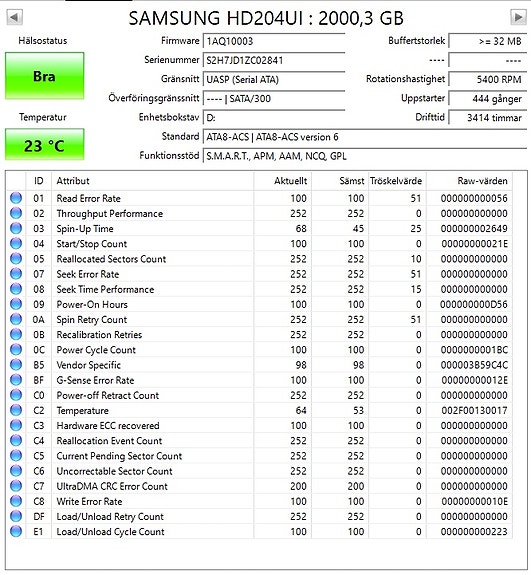Click status orb of Temperature attribute
Viewport: 531px width, 575px height.
point(16,410)
